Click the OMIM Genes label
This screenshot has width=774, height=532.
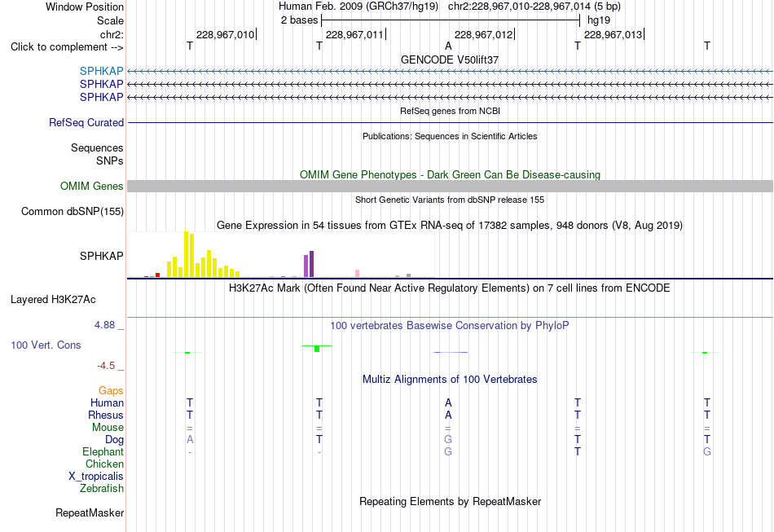click(92, 186)
